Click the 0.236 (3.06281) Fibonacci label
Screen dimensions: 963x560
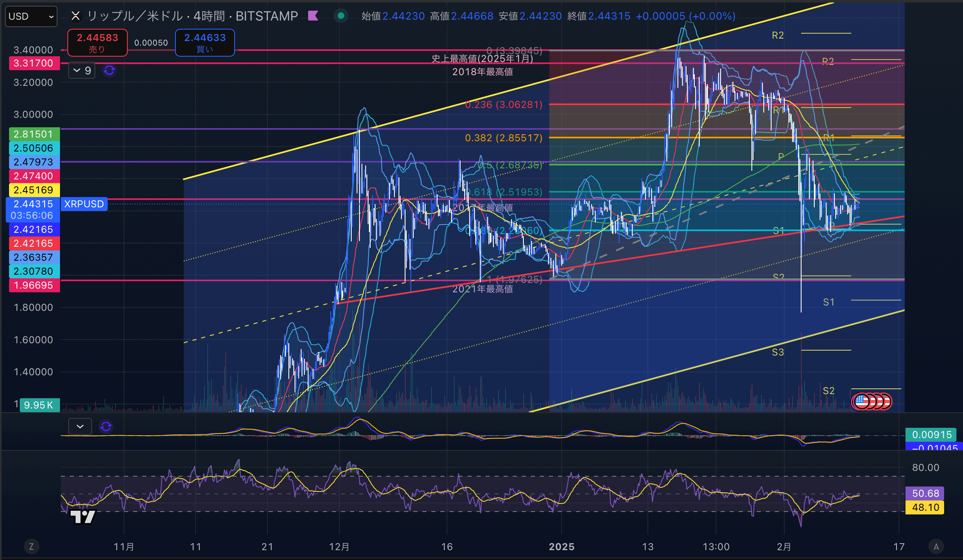[x=504, y=105]
